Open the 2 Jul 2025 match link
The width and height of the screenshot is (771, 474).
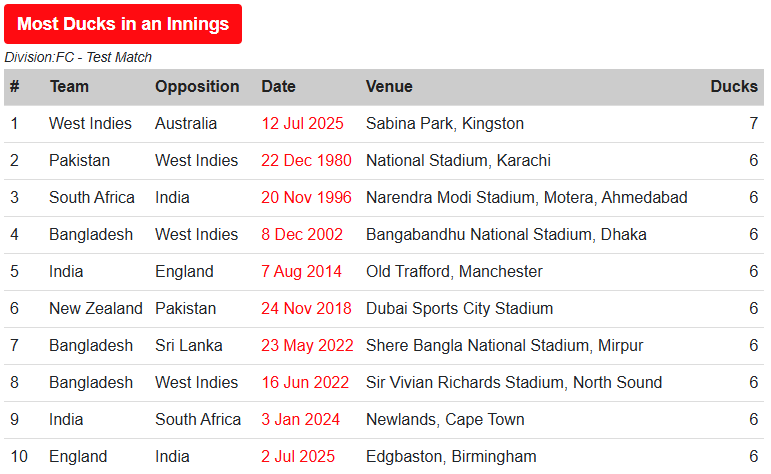(x=298, y=456)
